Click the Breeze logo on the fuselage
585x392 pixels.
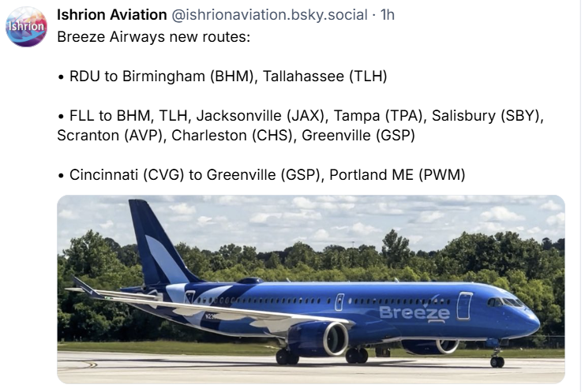414,313
